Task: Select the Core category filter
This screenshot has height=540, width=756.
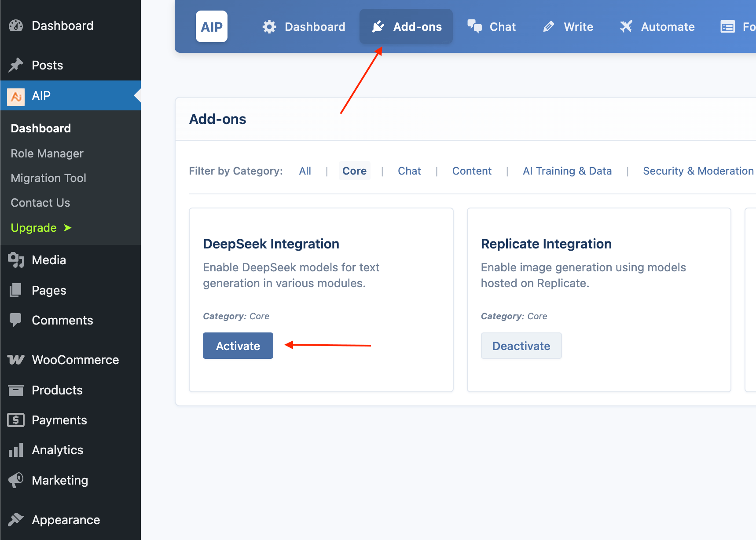Action: [x=354, y=171]
